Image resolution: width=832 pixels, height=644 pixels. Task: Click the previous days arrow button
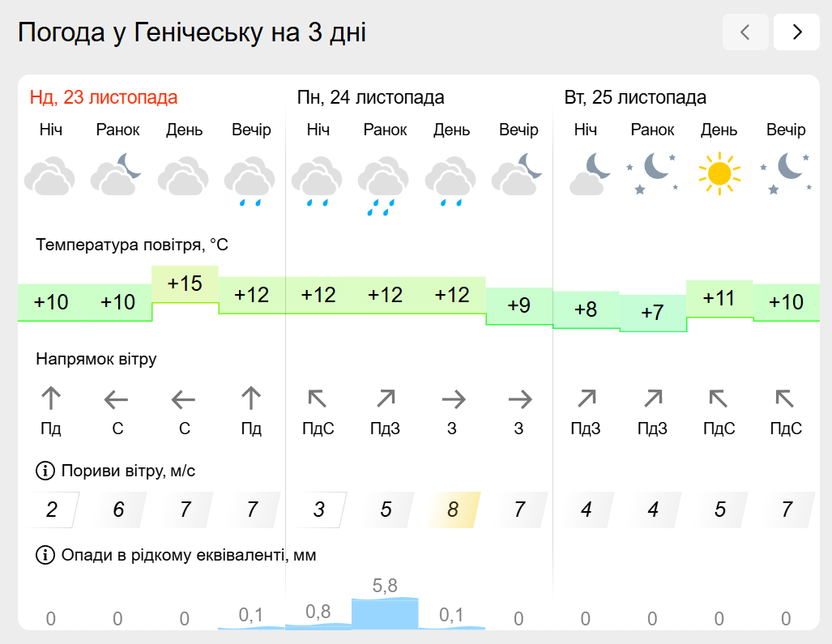click(x=745, y=32)
